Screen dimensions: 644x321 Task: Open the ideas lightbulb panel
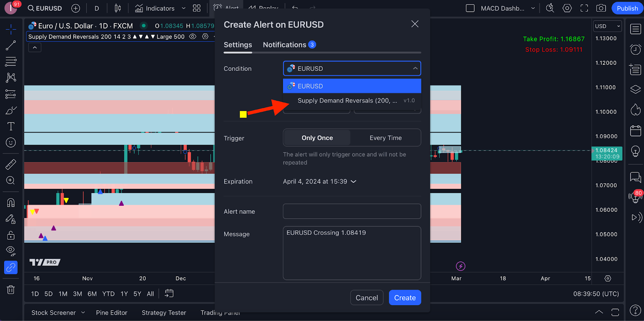[636, 151]
